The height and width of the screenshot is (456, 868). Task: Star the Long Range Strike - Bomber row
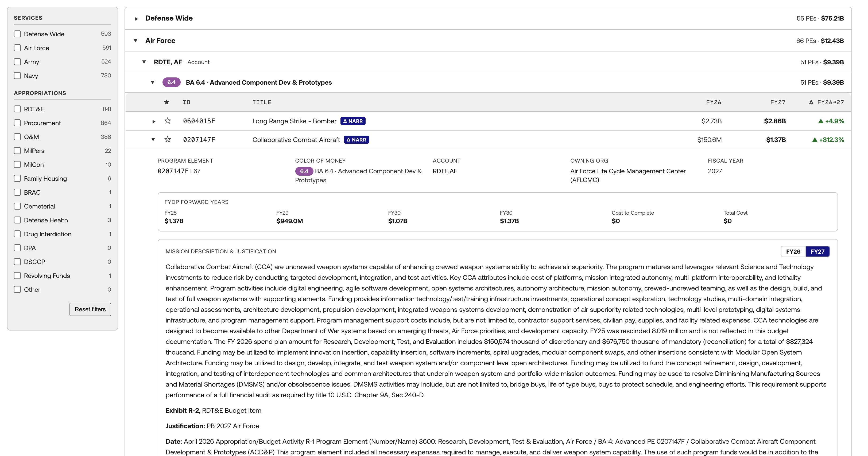click(x=168, y=121)
